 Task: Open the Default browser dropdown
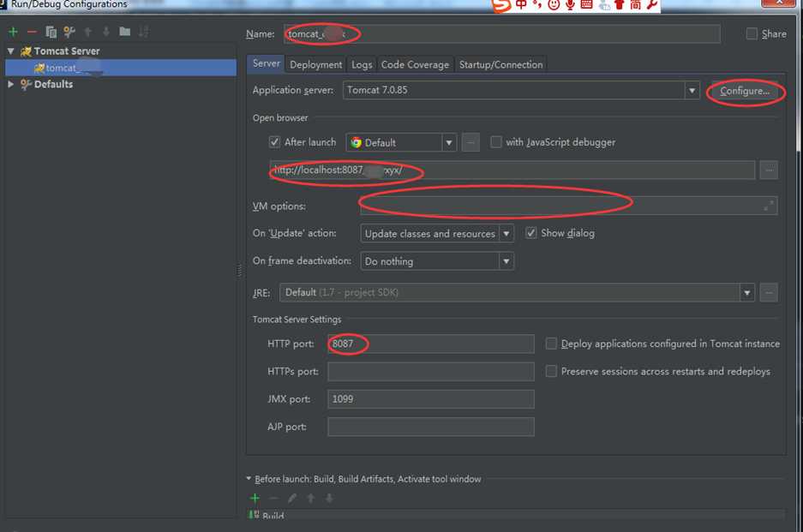(x=448, y=142)
